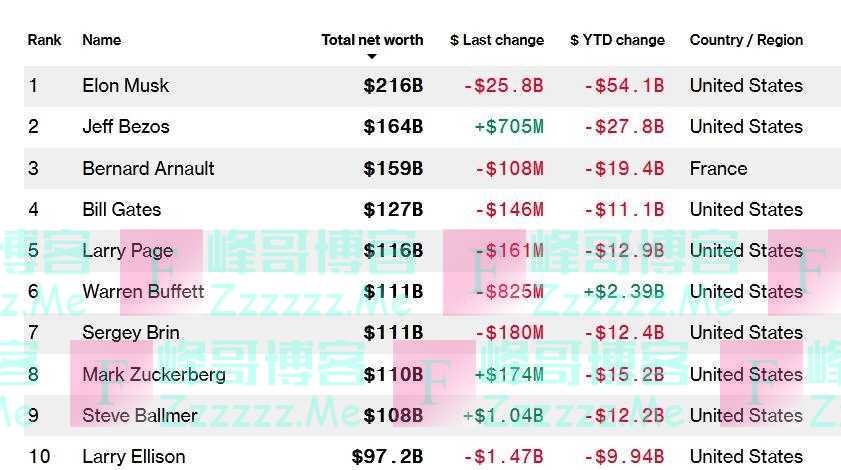
Task: Open Larry Page's entry
Action: pyautogui.click(x=127, y=250)
